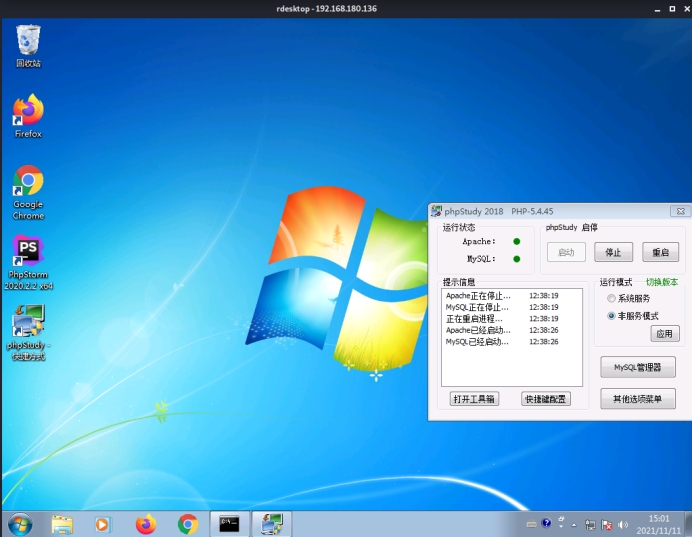The height and width of the screenshot is (537, 692).
Task: Select the 非服务模式 radio option
Action: click(x=633, y=316)
